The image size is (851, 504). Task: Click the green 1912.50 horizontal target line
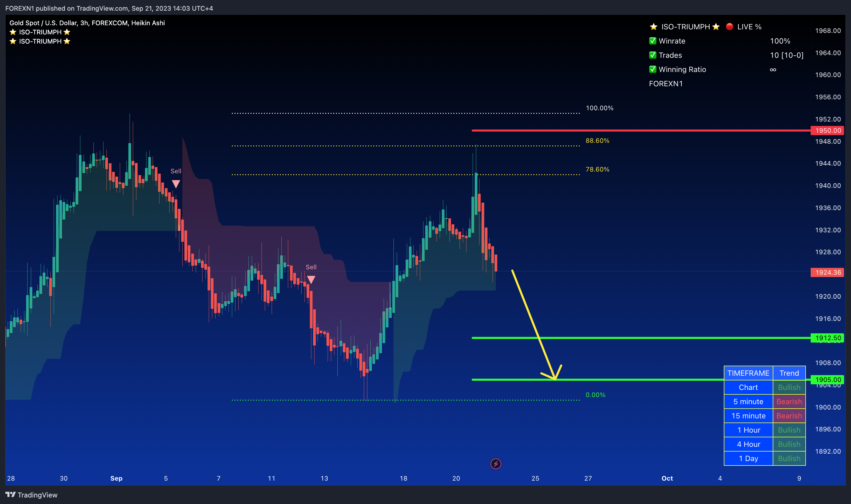tap(641, 338)
